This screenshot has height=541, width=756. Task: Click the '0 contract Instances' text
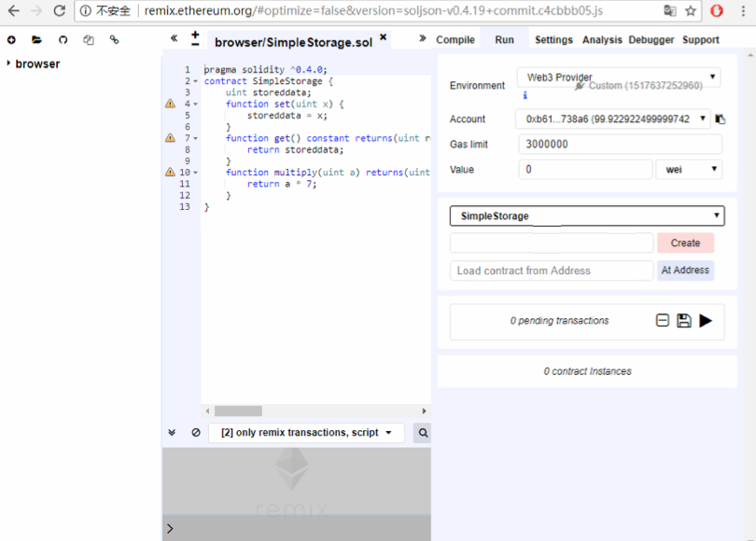tap(587, 371)
